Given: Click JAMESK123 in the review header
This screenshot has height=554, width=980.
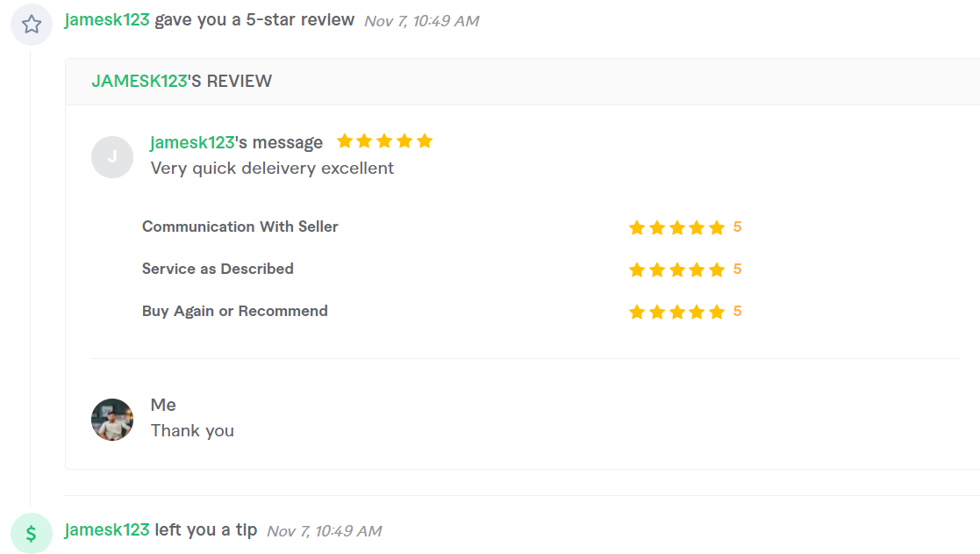Looking at the screenshot, I should click(140, 81).
